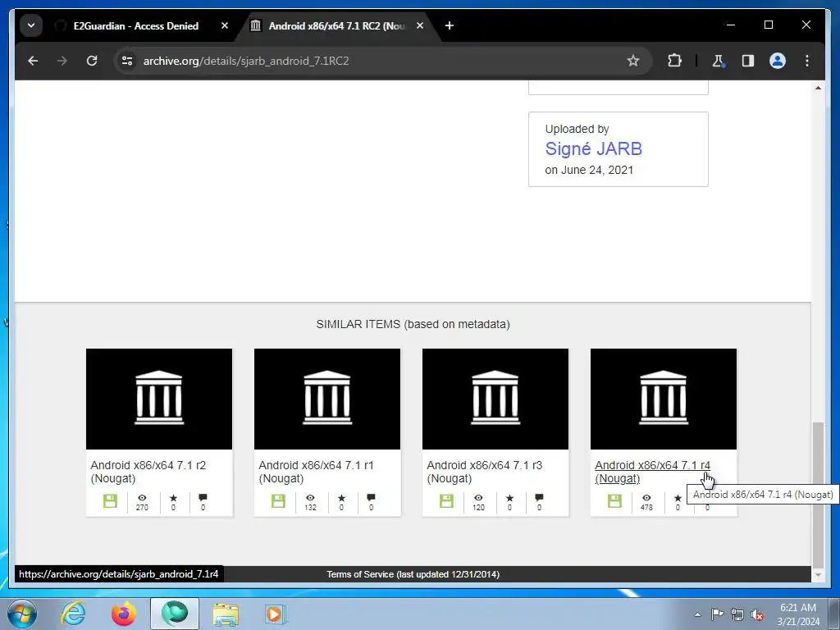
Task: Click the software disk icon on r3 card
Action: [447, 501]
